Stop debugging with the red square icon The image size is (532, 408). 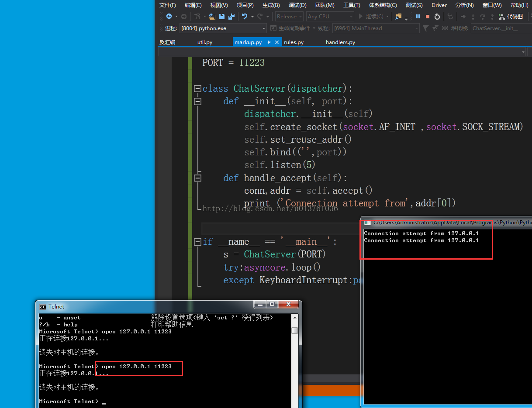(428, 17)
